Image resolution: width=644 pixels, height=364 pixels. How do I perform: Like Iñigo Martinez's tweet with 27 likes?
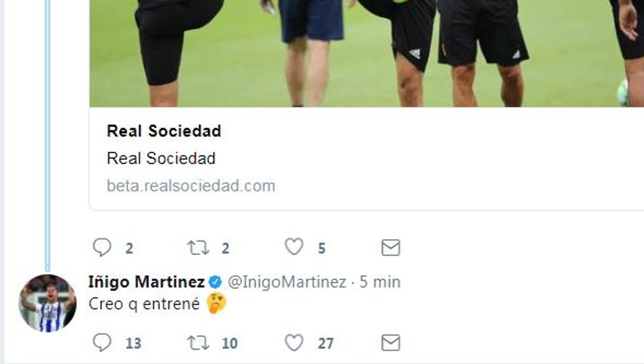pos(294,342)
